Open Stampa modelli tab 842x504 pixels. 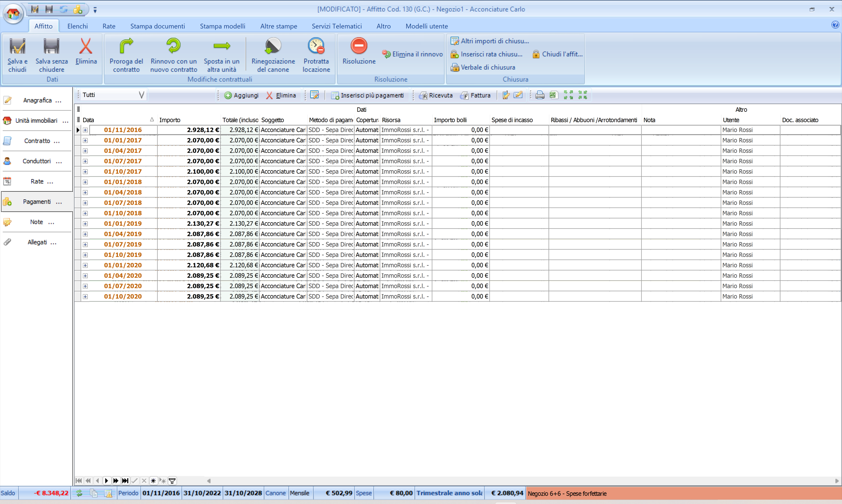coord(223,26)
